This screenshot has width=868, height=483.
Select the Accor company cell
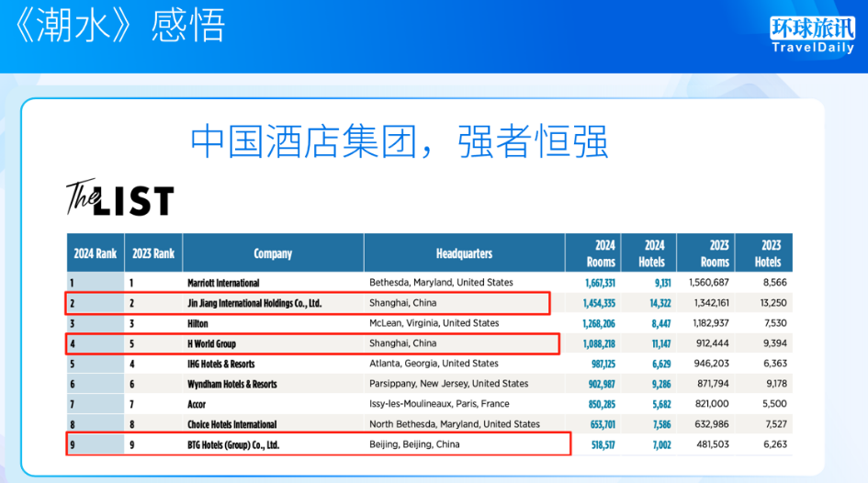(x=196, y=404)
